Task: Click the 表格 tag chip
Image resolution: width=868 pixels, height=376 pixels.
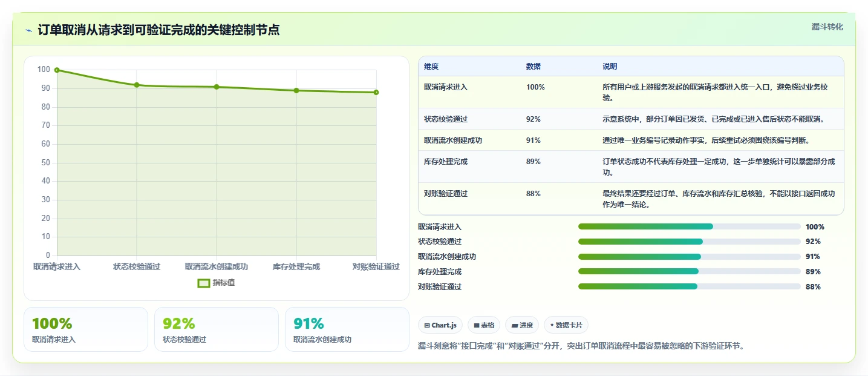Action: [x=484, y=325]
